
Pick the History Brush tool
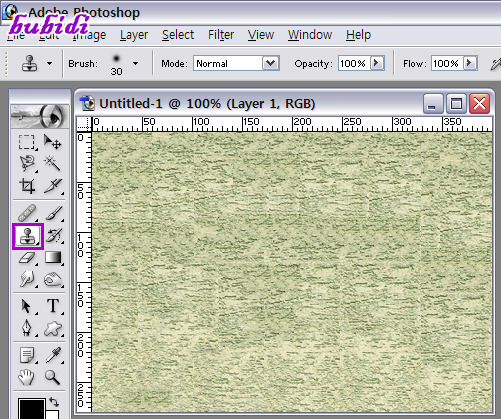(x=53, y=236)
